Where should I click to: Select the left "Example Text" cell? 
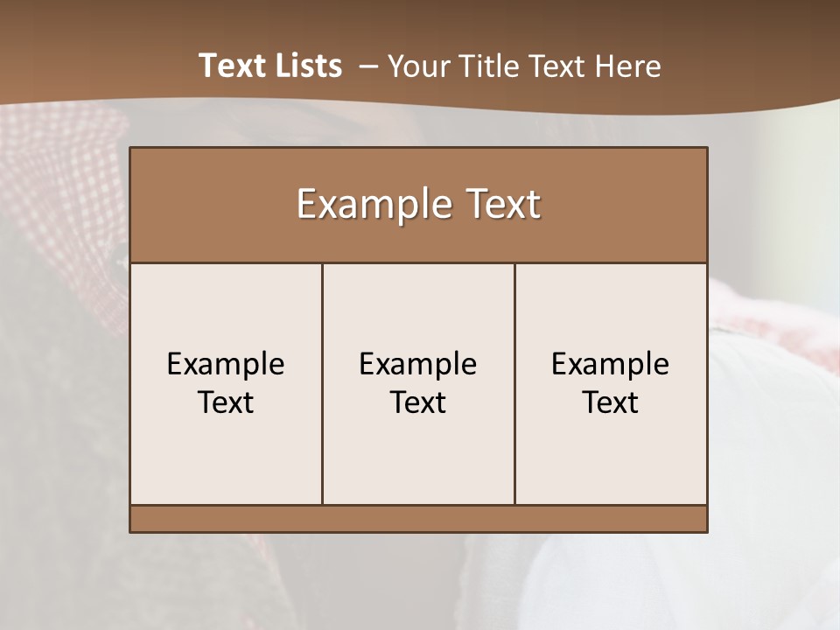click(x=226, y=383)
